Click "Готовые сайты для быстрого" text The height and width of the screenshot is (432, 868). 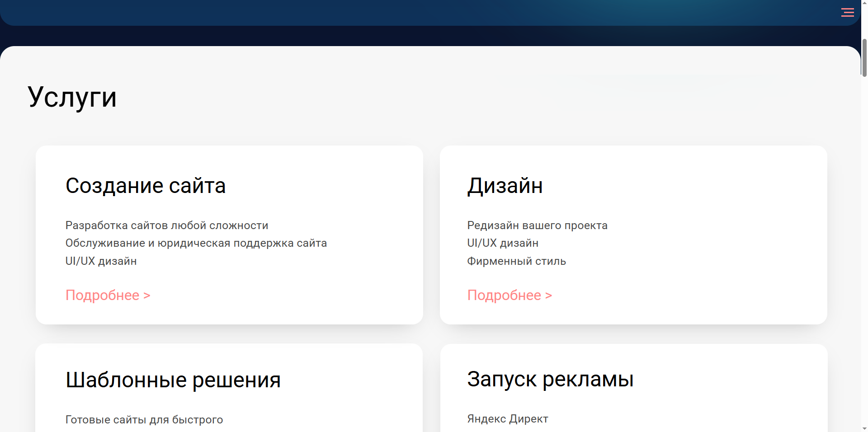[144, 419]
